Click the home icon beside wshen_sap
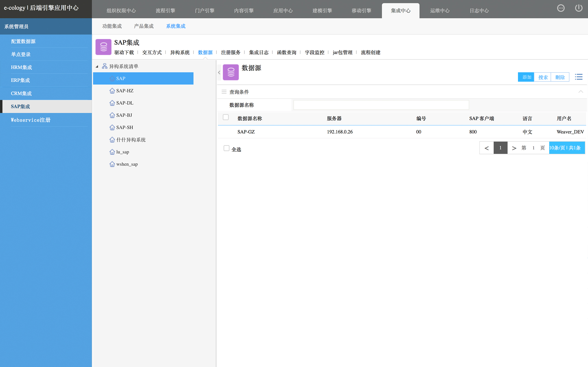588x367 pixels. 112,164
